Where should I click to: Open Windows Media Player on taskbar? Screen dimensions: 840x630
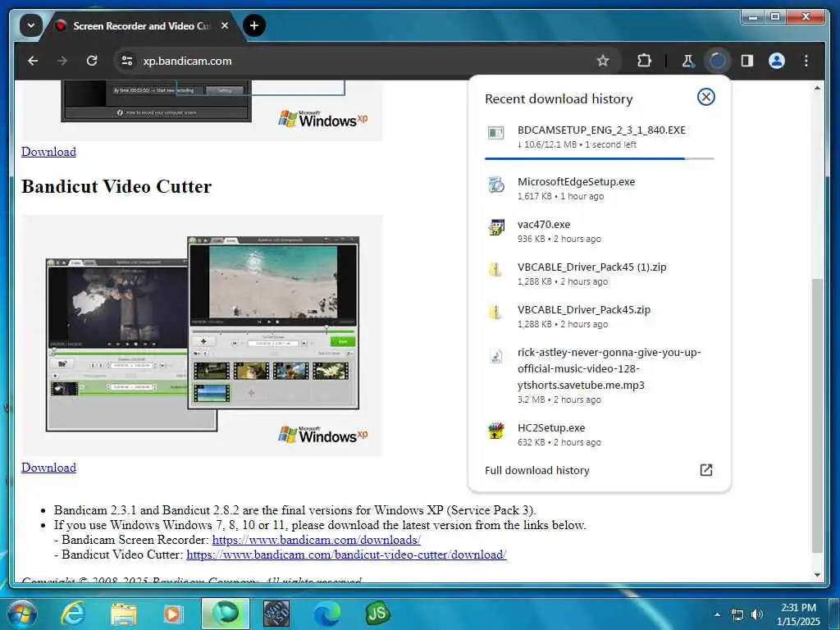[x=173, y=614]
